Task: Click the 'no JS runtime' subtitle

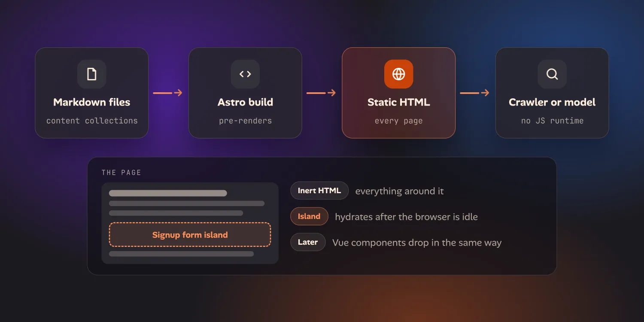Action: tap(552, 121)
